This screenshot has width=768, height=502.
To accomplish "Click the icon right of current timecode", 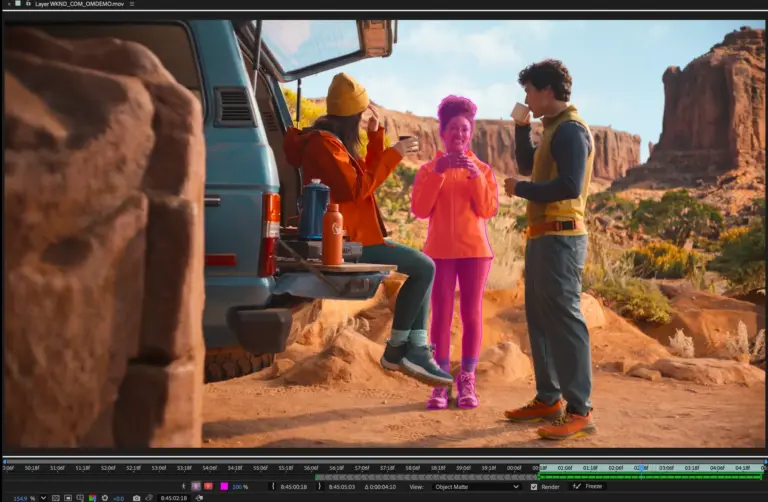I will (x=199, y=498).
